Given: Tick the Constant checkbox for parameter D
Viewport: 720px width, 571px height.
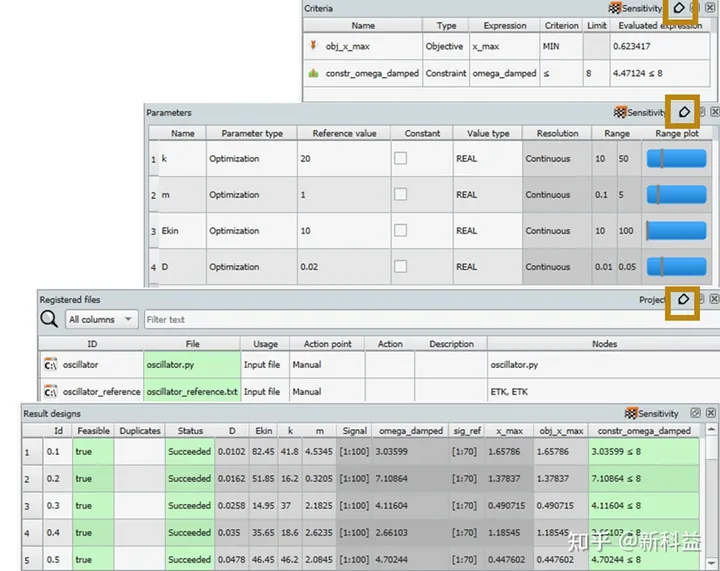Looking at the screenshot, I should click(x=400, y=266).
